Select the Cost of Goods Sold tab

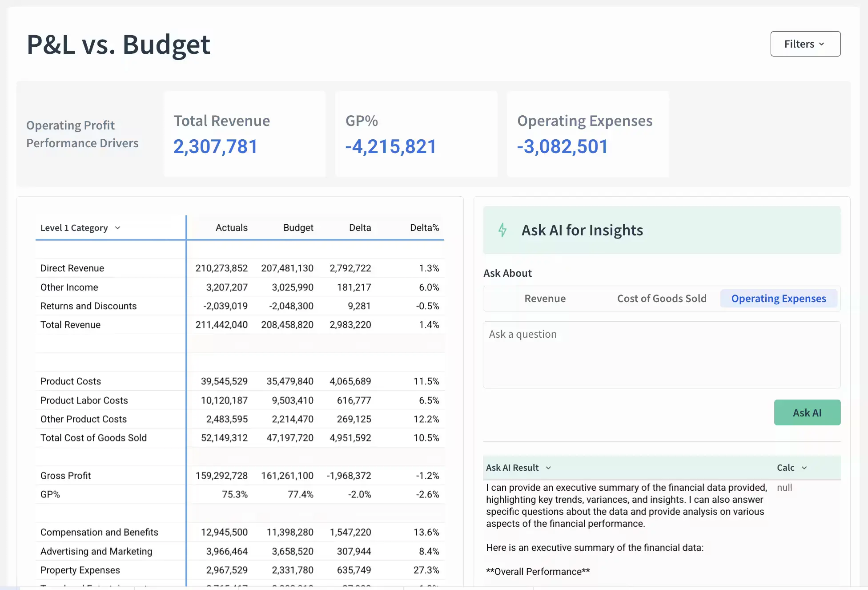tap(661, 299)
